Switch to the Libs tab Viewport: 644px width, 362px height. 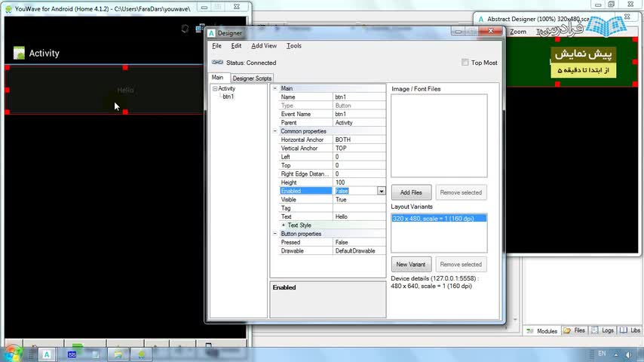coord(630,330)
